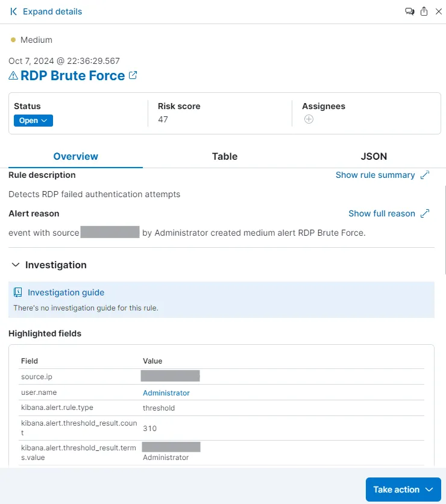The image size is (446, 504).
Task: Open the Status 'Open' dropdown
Action: coord(33,121)
